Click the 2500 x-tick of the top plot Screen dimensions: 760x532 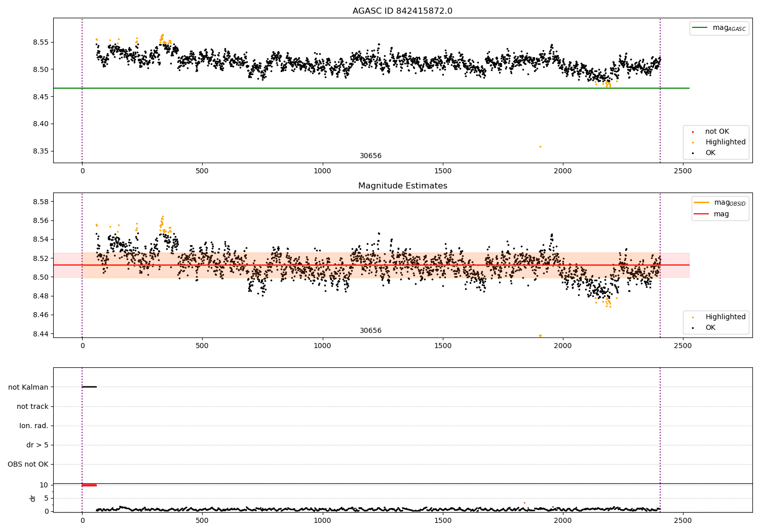point(683,171)
